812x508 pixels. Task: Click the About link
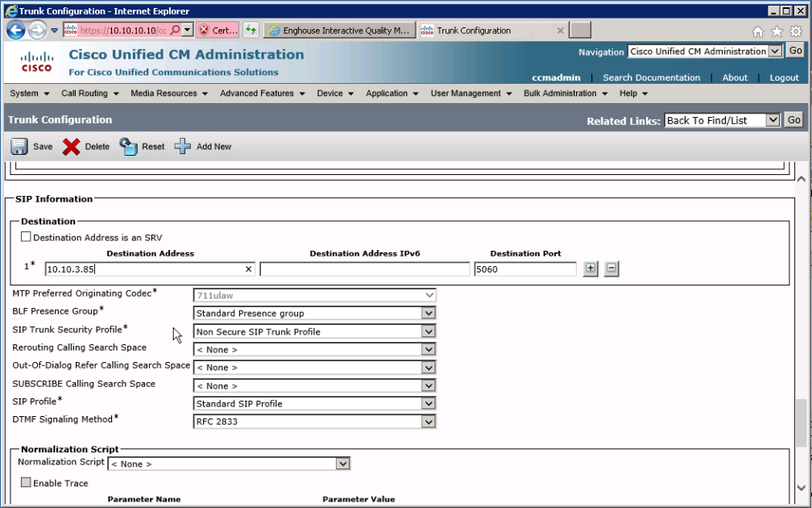(x=735, y=77)
